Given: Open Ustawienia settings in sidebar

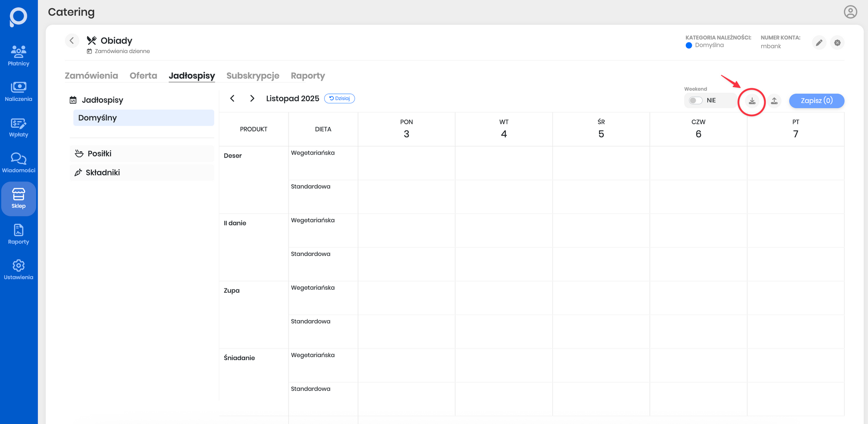Looking at the screenshot, I should click(x=19, y=269).
